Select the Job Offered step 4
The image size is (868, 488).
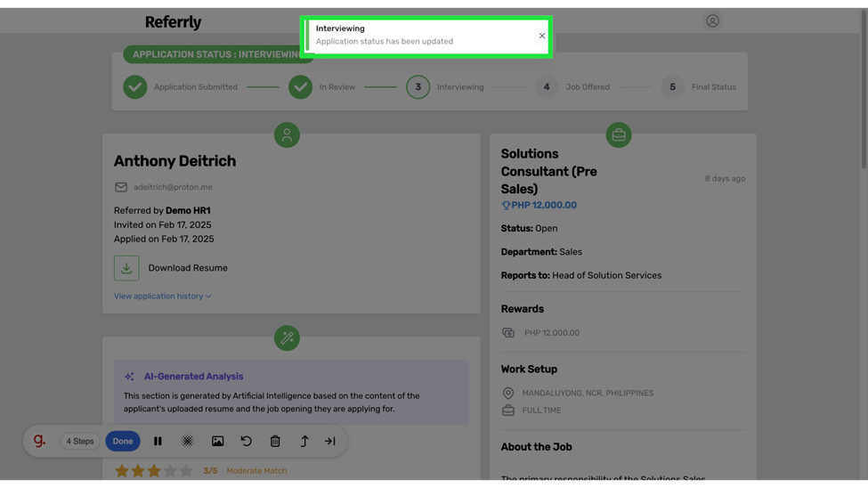pos(547,87)
